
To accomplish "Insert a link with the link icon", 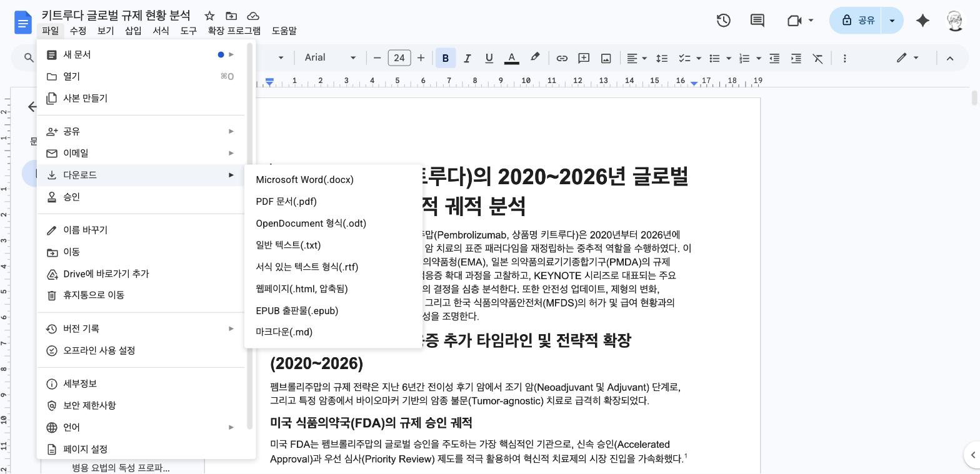I will (562, 58).
